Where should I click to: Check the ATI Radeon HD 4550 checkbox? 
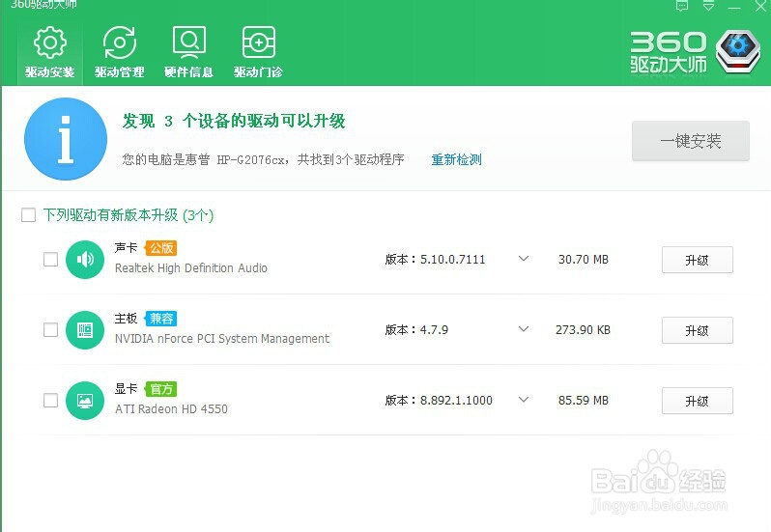pyautogui.click(x=50, y=401)
